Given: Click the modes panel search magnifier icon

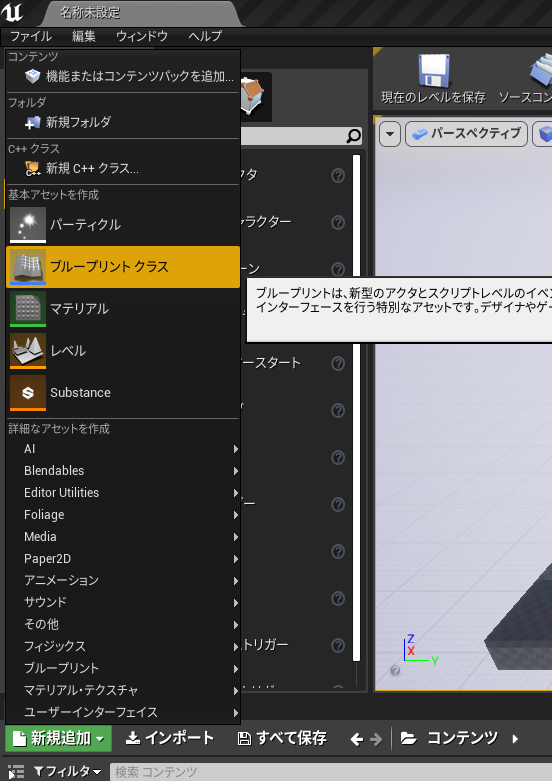Looking at the screenshot, I should tap(353, 135).
